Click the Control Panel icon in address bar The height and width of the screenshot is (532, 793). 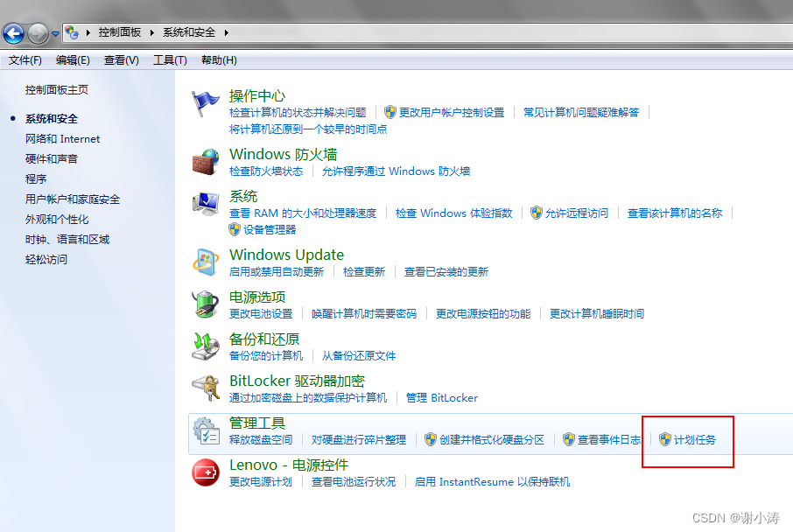(x=72, y=32)
